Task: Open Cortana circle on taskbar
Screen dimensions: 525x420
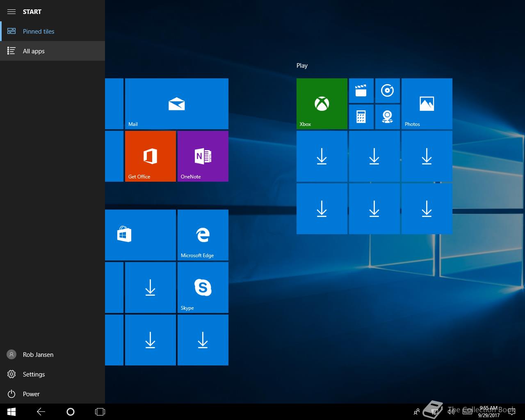Action: coord(71,412)
